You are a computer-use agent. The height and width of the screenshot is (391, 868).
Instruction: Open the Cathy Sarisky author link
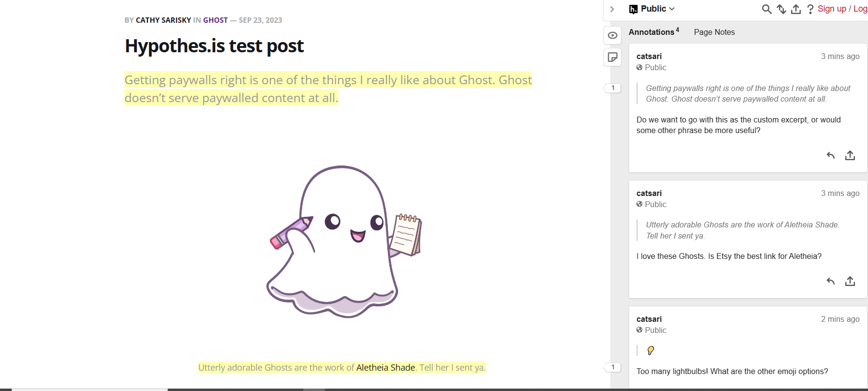163,20
